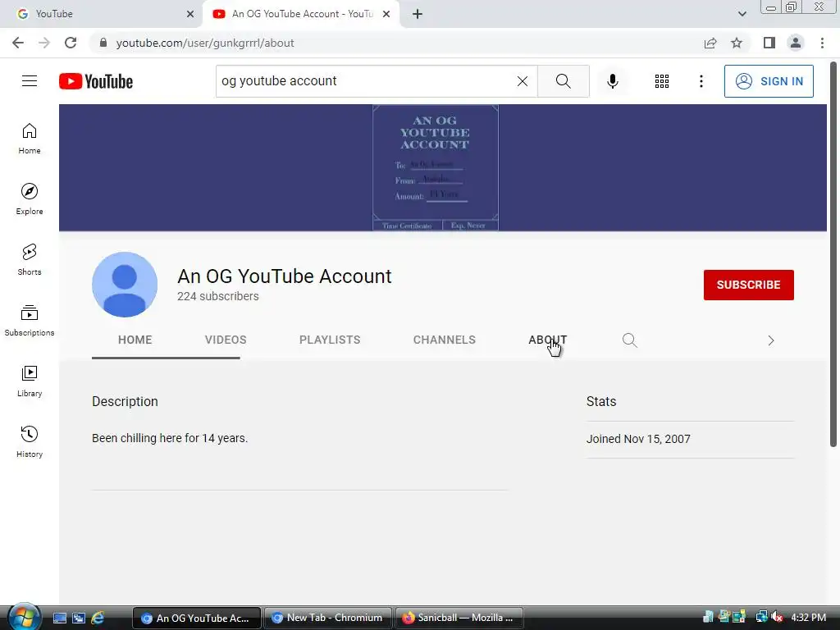Open the channel HOME tab

click(135, 340)
